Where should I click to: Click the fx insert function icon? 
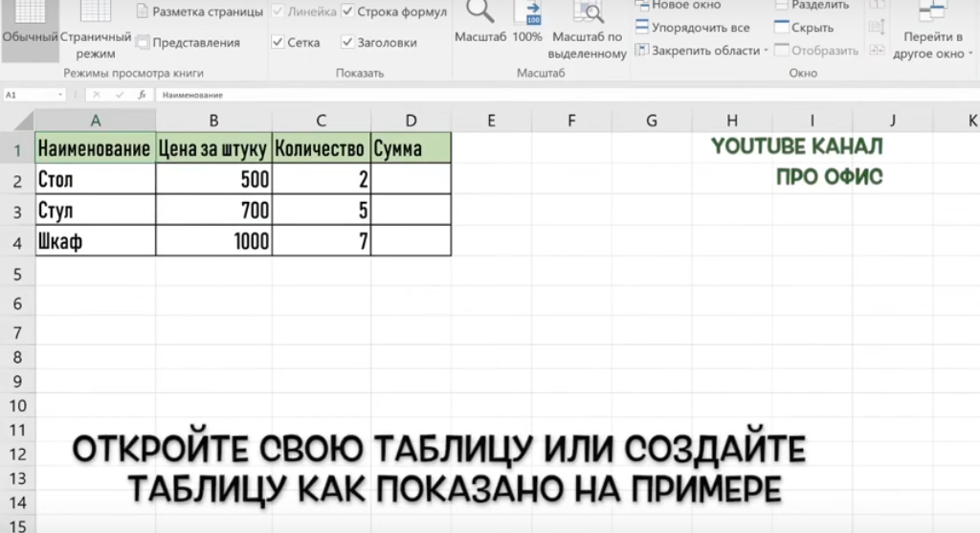coord(142,95)
